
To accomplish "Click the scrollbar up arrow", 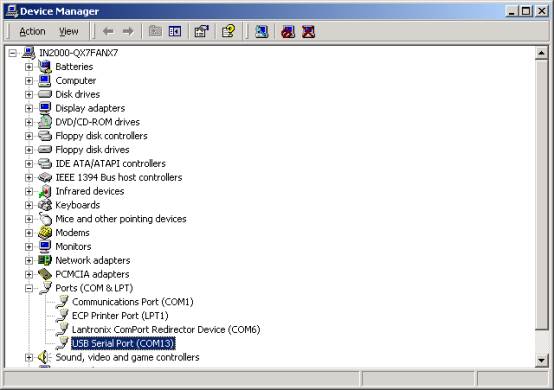I will click(541, 53).
